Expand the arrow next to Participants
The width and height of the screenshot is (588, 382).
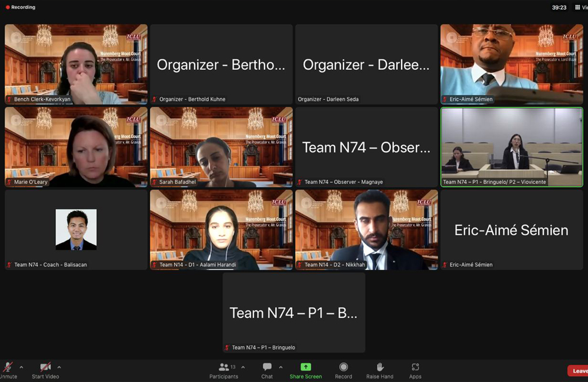[x=243, y=367]
